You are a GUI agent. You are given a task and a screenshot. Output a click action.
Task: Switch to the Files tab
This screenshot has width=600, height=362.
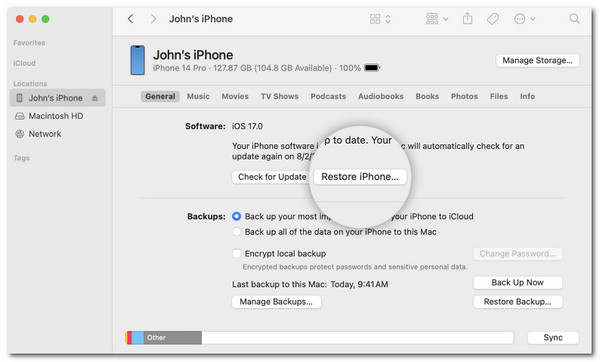499,96
